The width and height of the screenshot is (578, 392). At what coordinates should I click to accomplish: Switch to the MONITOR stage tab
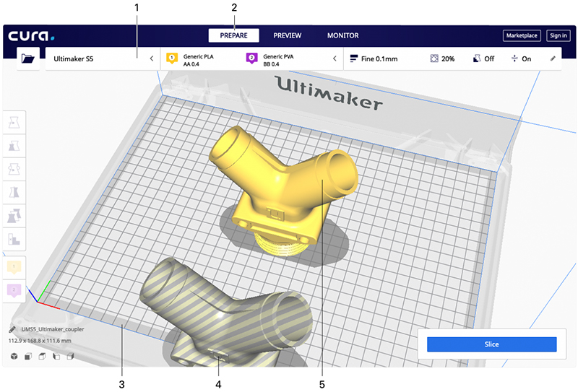[342, 35]
